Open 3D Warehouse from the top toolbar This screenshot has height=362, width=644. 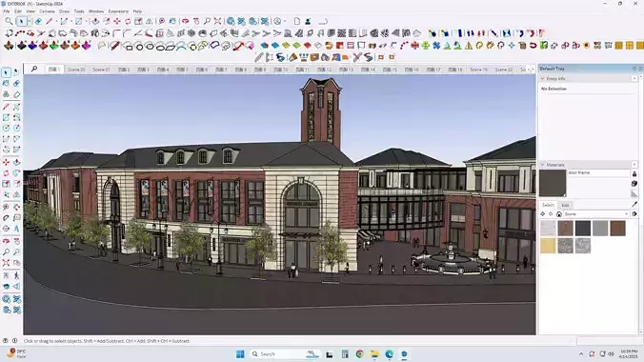tap(231, 21)
